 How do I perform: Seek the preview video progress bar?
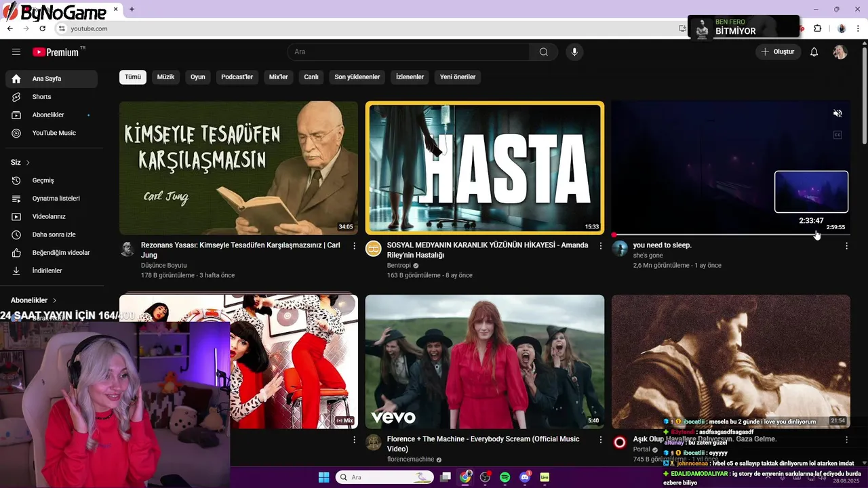point(730,235)
